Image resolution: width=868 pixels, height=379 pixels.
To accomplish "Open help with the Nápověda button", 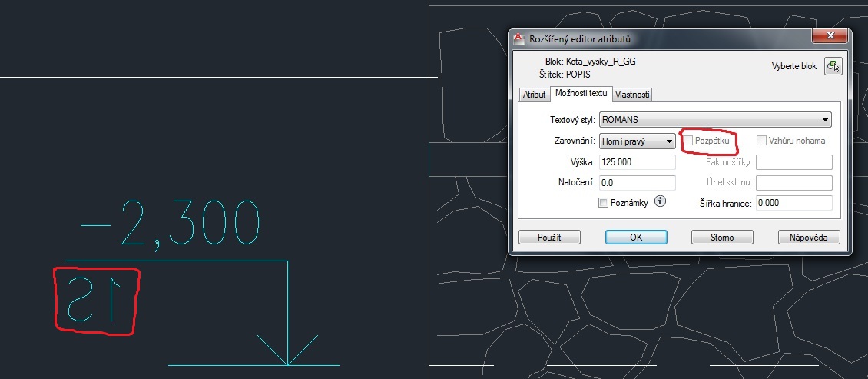I will pyautogui.click(x=809, y=238).
